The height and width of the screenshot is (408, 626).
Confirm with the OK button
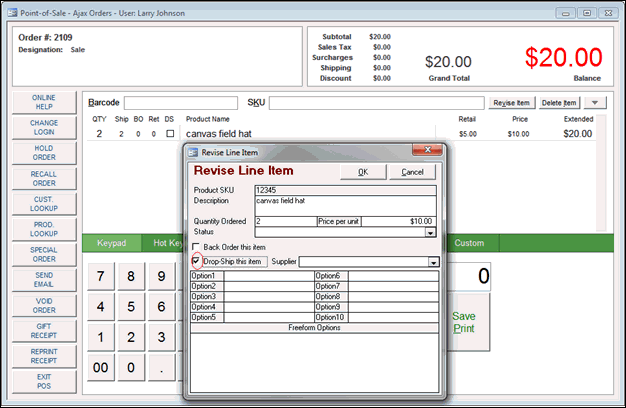pyautogui.click(x=363, y=172)
